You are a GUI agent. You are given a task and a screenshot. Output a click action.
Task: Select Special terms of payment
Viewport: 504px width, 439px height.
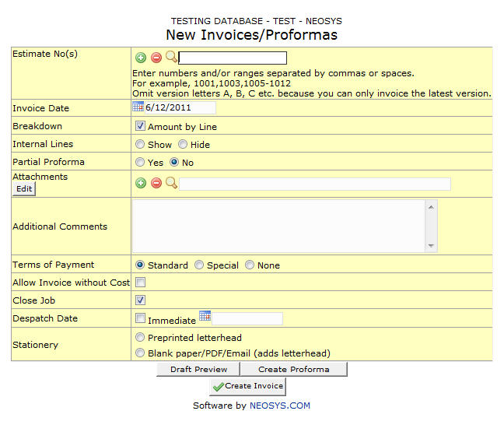(199, 265)
